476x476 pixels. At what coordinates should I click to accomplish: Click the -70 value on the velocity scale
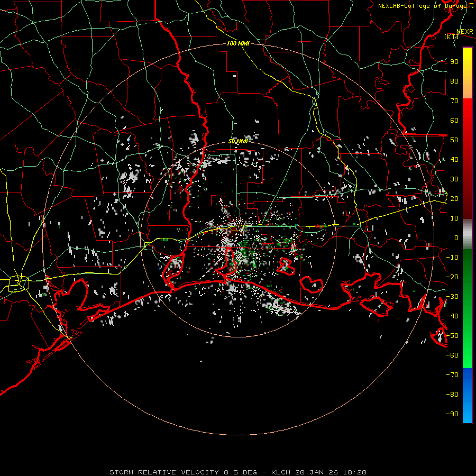(x=452, y=375)
